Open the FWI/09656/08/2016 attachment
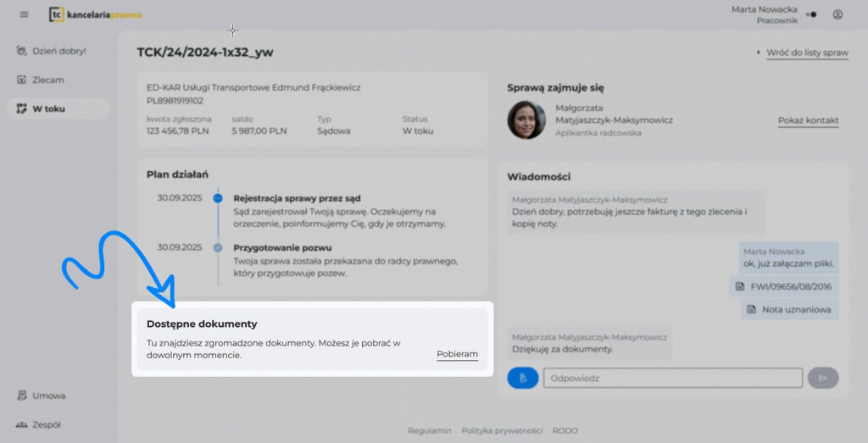 click(x=783, y=286)
